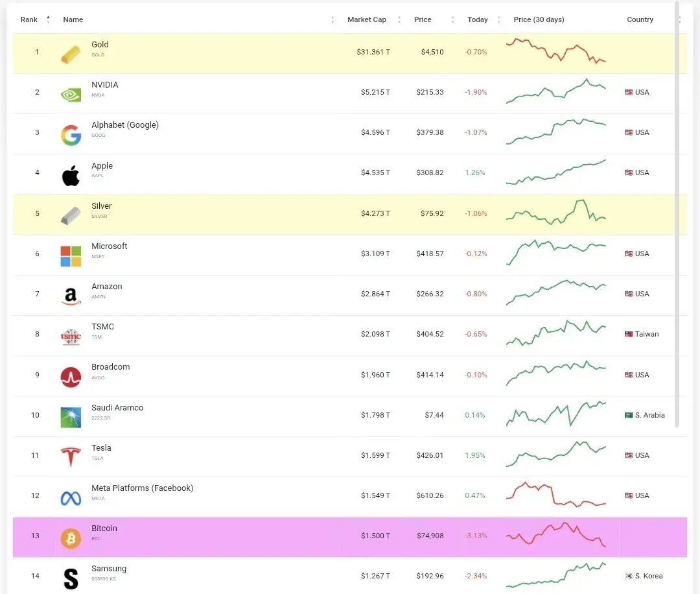Click Silver's -1.06% change value
700x594 pixels.
coord(476,213)
